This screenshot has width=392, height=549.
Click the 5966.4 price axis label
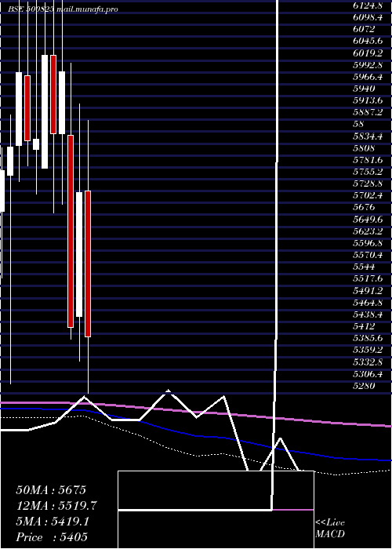click(x=368, y=77)
